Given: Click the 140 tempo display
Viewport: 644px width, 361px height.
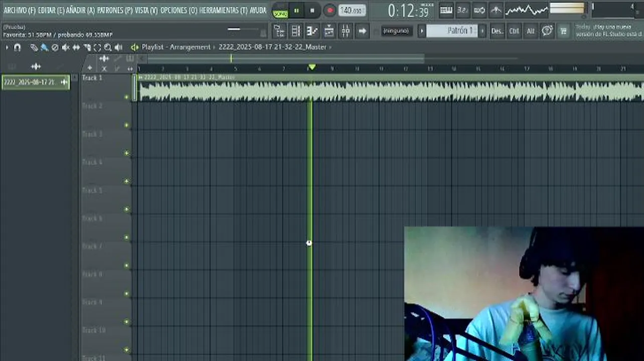Looking at the screenshot, I should [x=352, y=10].
